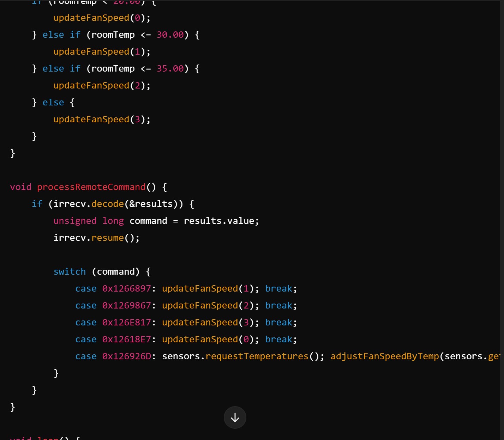The height and width of the screenshot is (440, 504).
Task: Click 'updateFanSpeed(0);' in case 0x12618E7
Action: 211,339
